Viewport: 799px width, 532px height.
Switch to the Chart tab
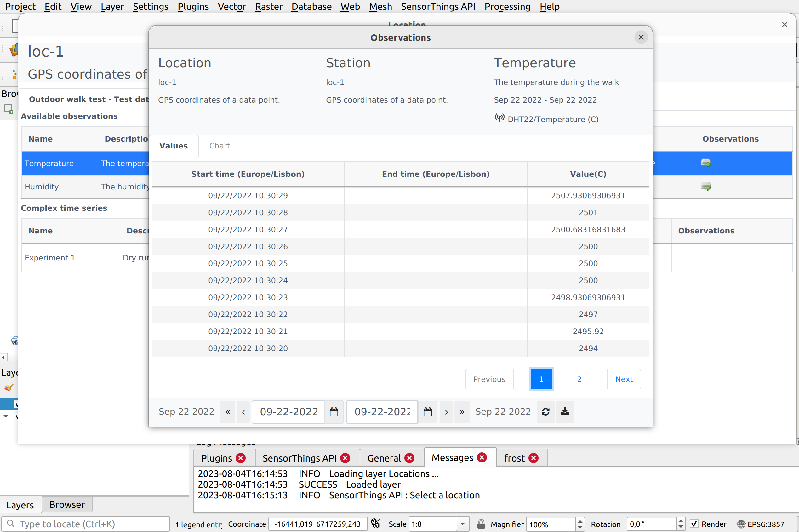[x=220, y=146]
